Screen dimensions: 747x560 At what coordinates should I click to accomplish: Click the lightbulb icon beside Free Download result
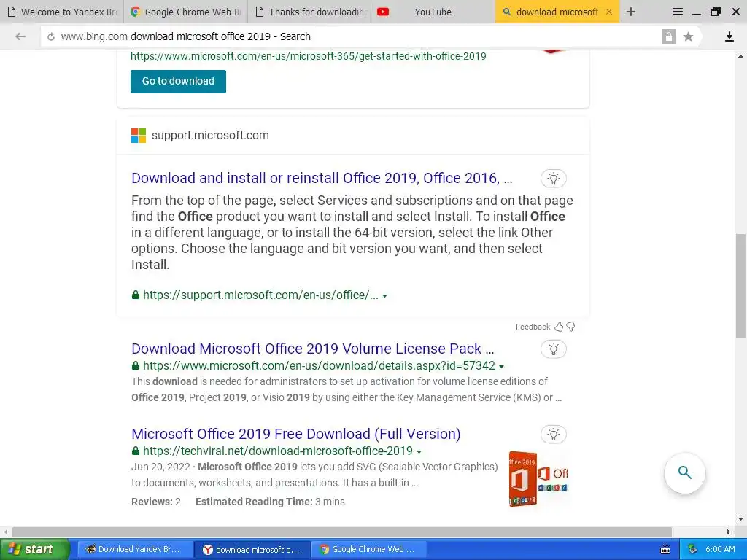[x=553, y=435]
